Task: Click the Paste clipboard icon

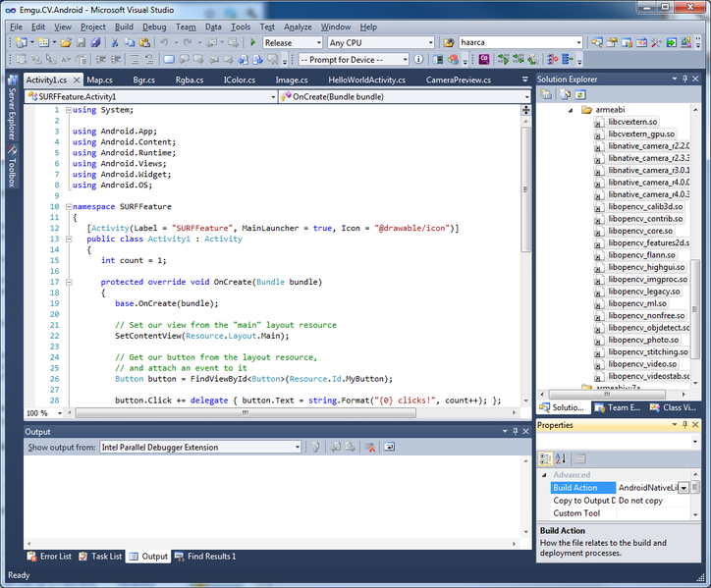Action: pos(144,42)
